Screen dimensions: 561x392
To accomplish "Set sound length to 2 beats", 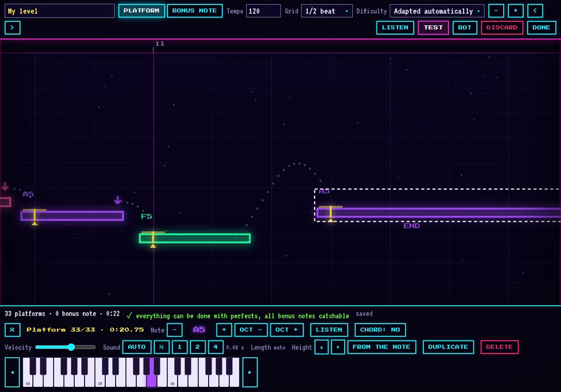I will 198,347.
